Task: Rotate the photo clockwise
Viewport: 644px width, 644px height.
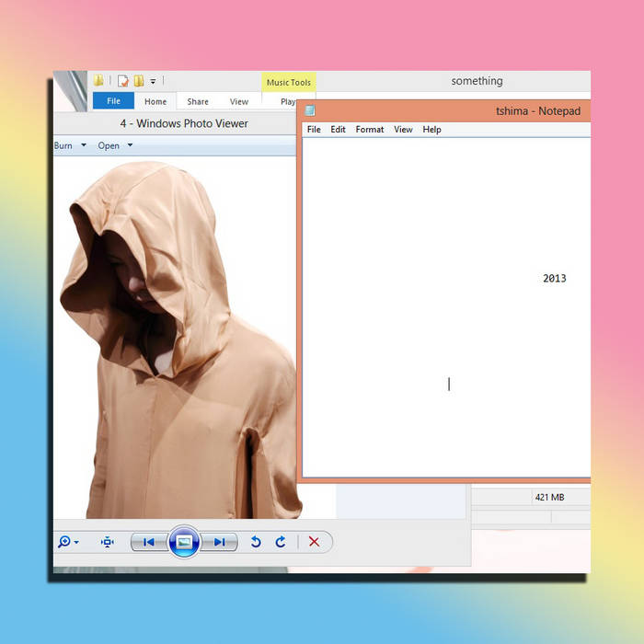Action: point(281,542)
